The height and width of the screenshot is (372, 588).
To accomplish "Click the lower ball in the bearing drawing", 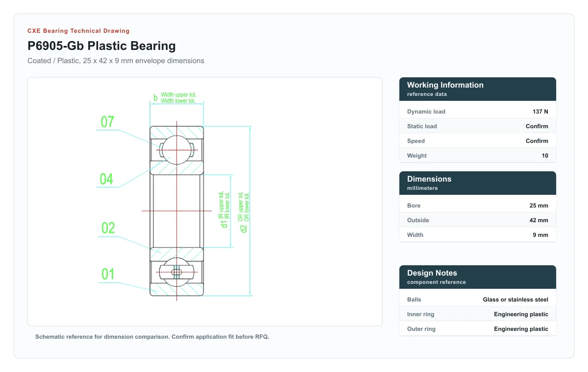I will pos(177,272).
